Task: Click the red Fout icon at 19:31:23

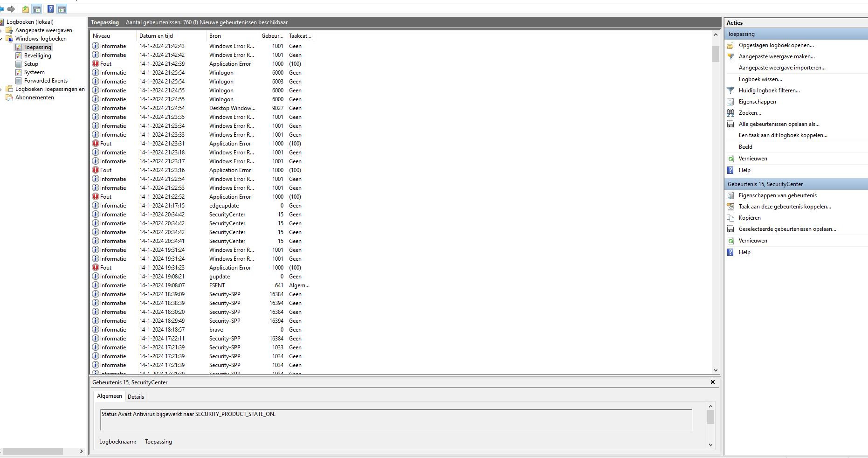Action: click(x=96, y=268)
